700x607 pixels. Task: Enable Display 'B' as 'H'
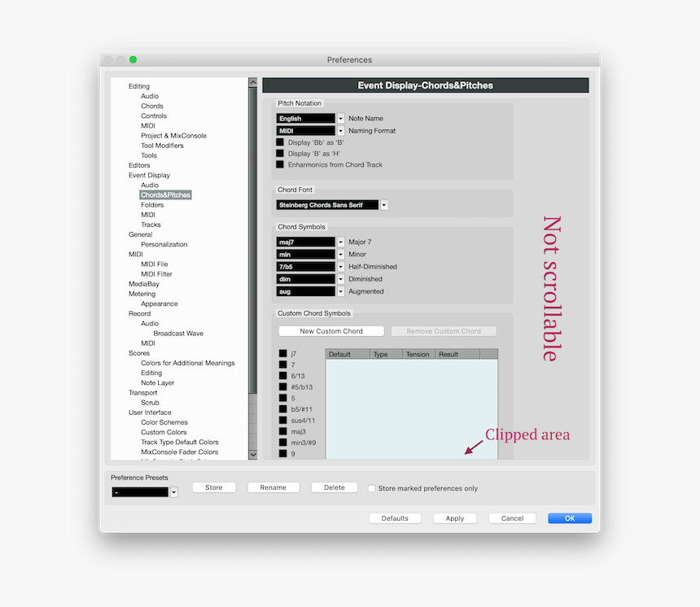281,153
